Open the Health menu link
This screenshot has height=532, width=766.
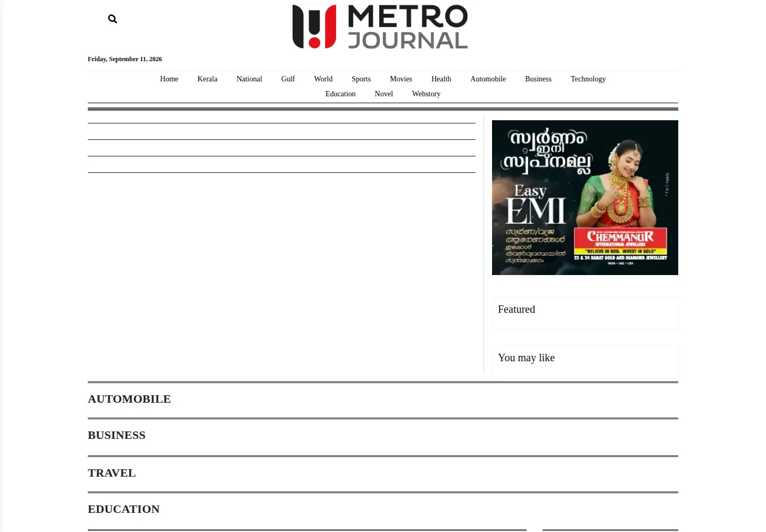point(441,79)
